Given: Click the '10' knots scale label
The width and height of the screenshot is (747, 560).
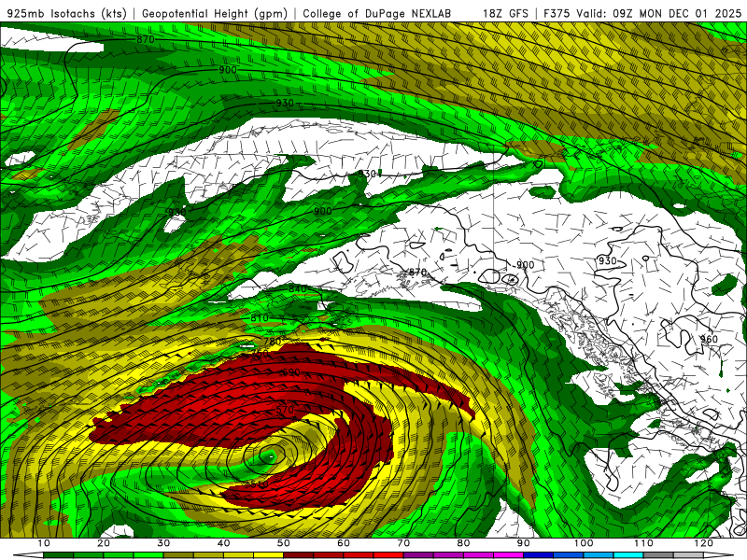Looking at the screenshot, I should [43, 543].
